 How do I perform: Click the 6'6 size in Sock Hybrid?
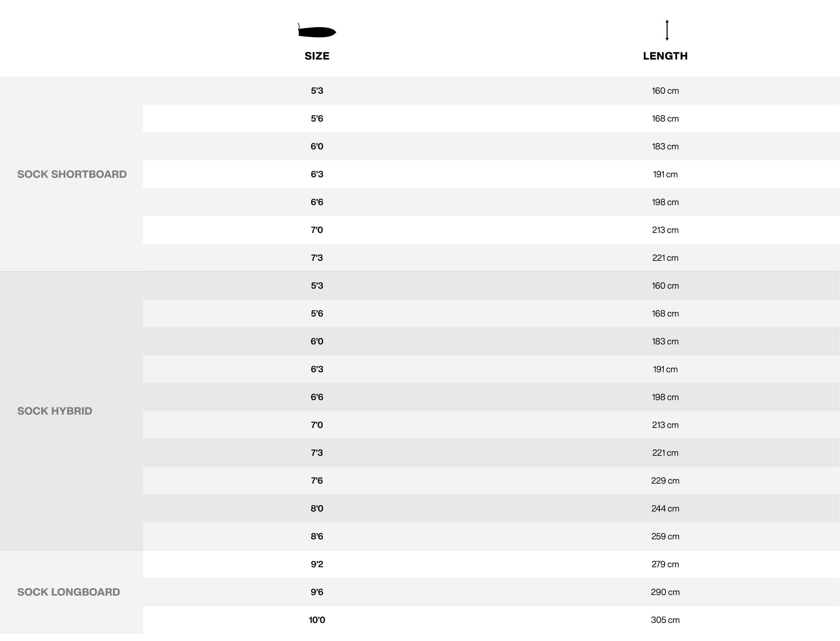tap(317, 397)
